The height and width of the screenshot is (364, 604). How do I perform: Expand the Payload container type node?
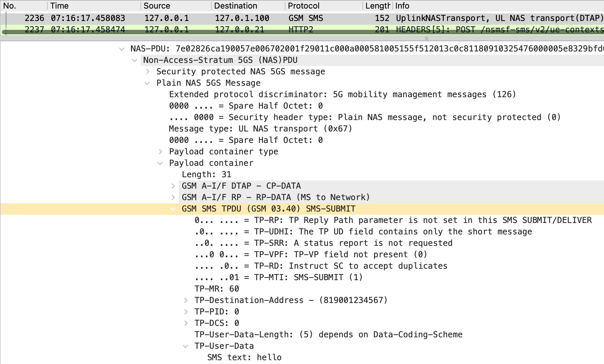coord(160,152)
